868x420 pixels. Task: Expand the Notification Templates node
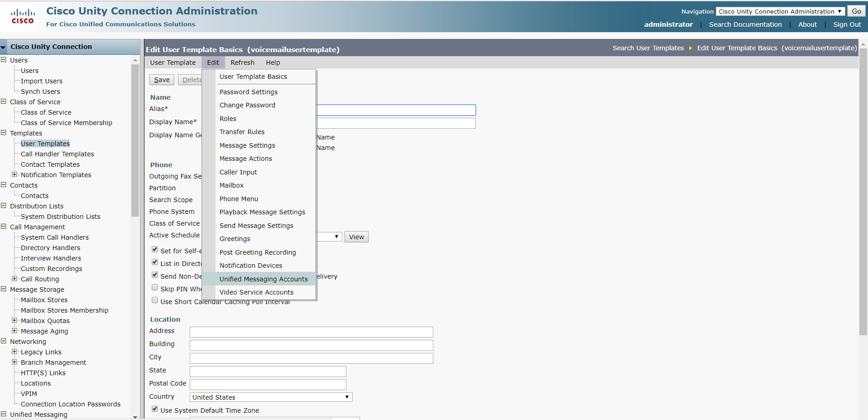(14, 174)
